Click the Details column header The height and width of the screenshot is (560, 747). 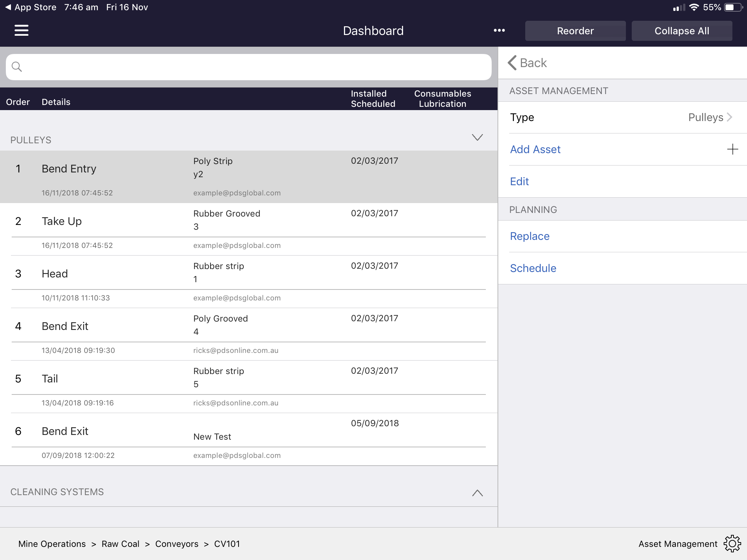[x=56, y=102]
